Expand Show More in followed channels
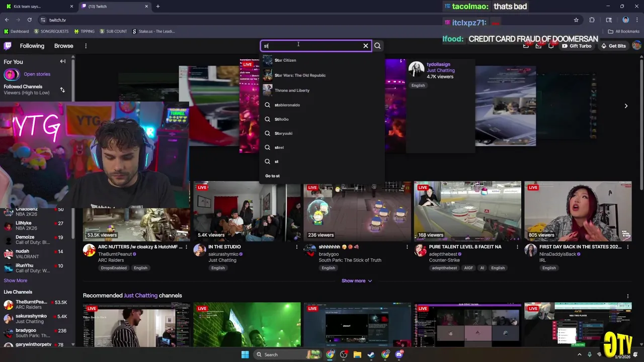Image resolution: width=644 pixels, height=362 pixels. 16,281
